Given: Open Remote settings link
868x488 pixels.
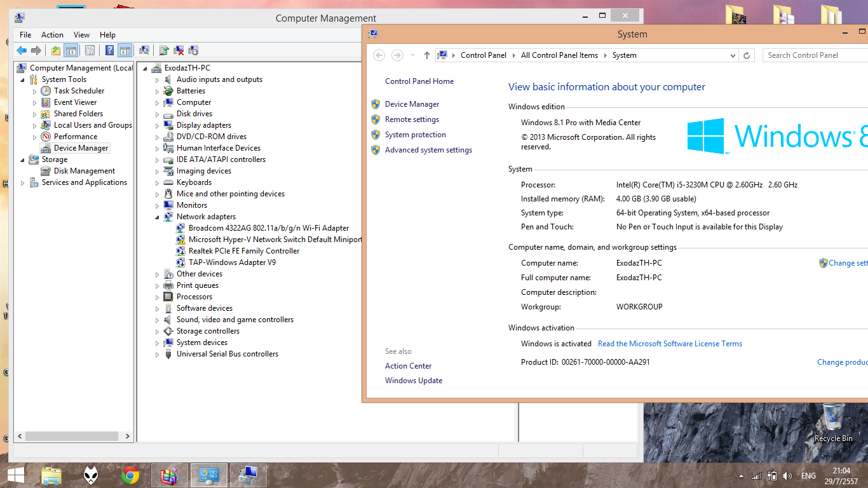Looking at the screenshot, I should [412, 119].
